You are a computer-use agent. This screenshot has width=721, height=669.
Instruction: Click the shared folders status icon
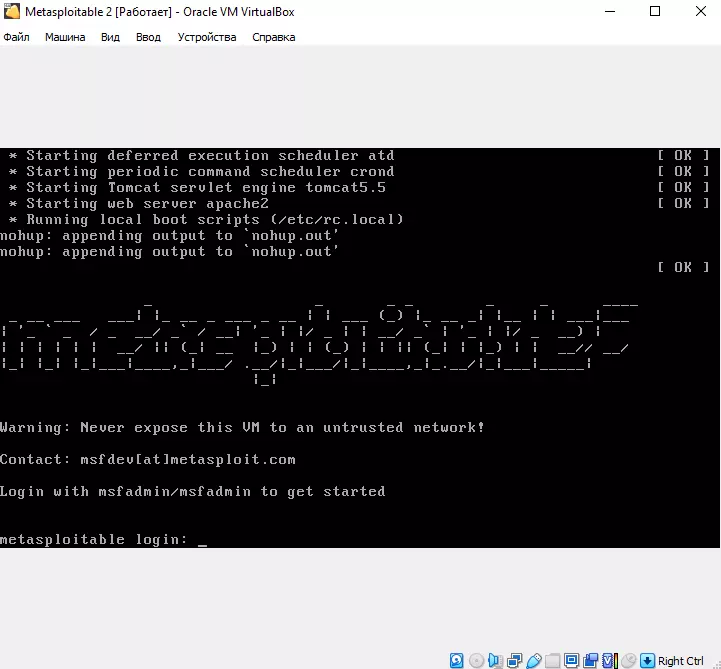pos(552,660)
